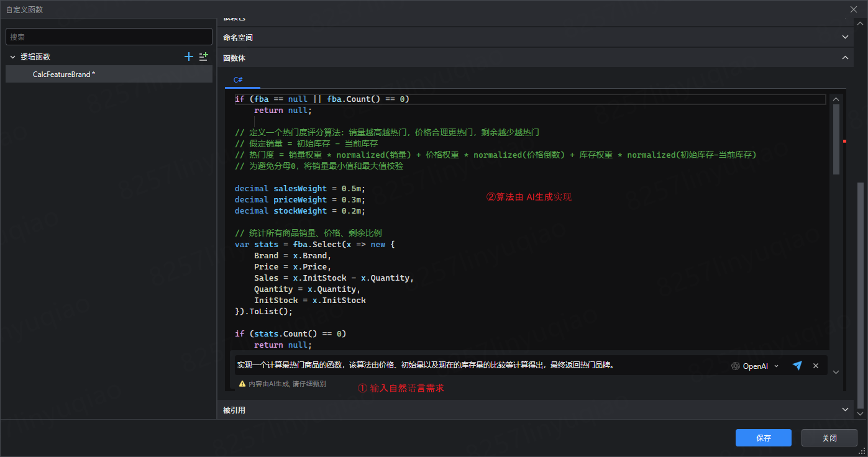
Task: Send the AI prompt with paper plane icon
Action: tap(797, 366)
